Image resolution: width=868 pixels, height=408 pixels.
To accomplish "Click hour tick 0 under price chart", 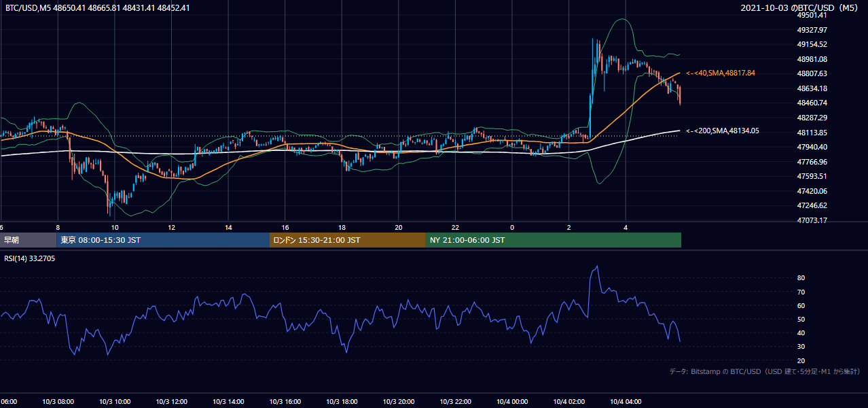I will (x=512, y=228).
